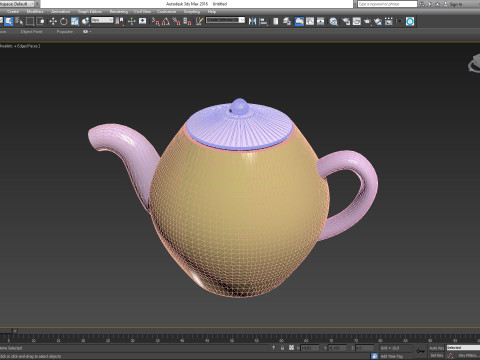Screen dimensions: 480x360
Task: Click the X coordinate input field
Action: pyautogui.click(x=310, y=348)
